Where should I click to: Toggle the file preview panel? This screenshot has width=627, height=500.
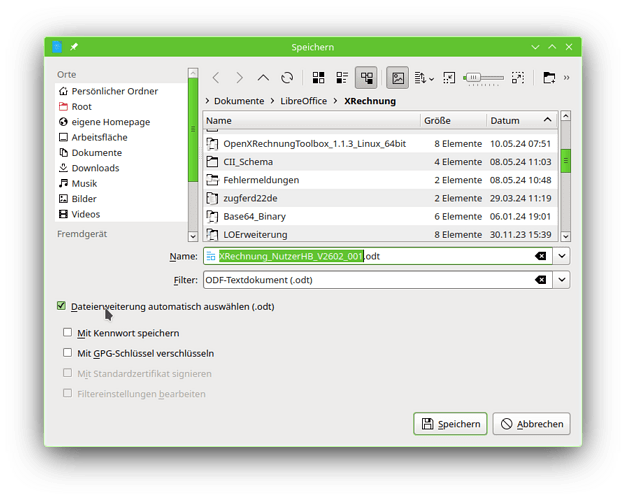pyautogui.click(x=398, y=77)
